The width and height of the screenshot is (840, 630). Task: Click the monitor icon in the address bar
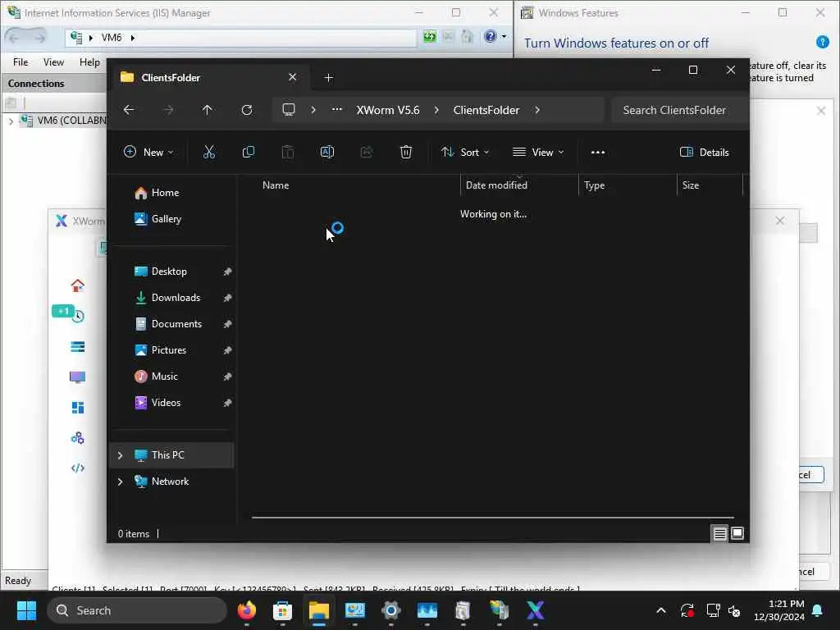coord(289,110)
